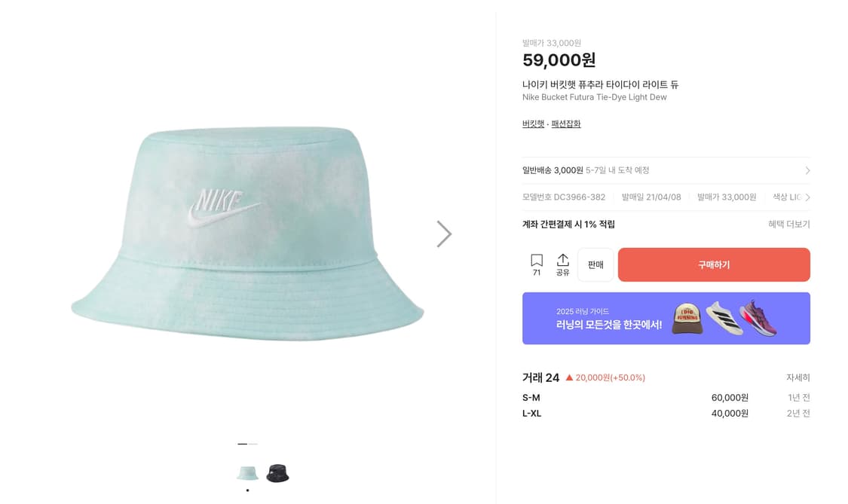Click the 구매하기 purchase button
Viewport: 848px width, 504px height.
713,264
